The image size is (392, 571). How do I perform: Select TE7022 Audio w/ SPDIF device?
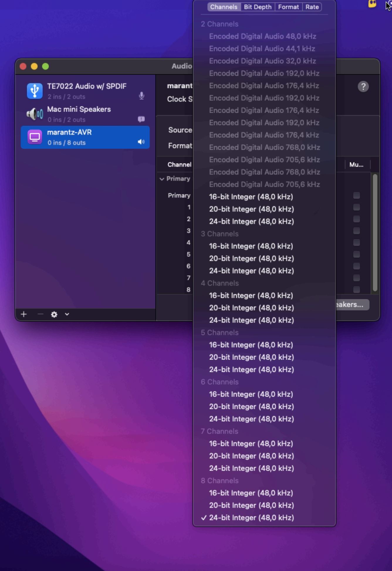[x=85, y=91]
